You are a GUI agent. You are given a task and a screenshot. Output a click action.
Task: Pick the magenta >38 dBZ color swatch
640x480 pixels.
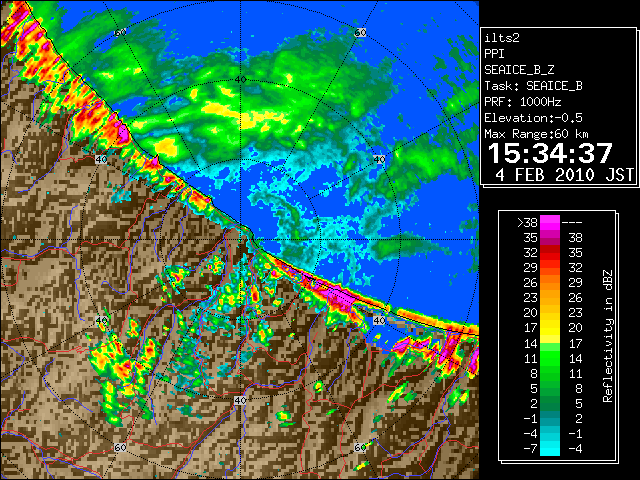(x=550, y=223)
